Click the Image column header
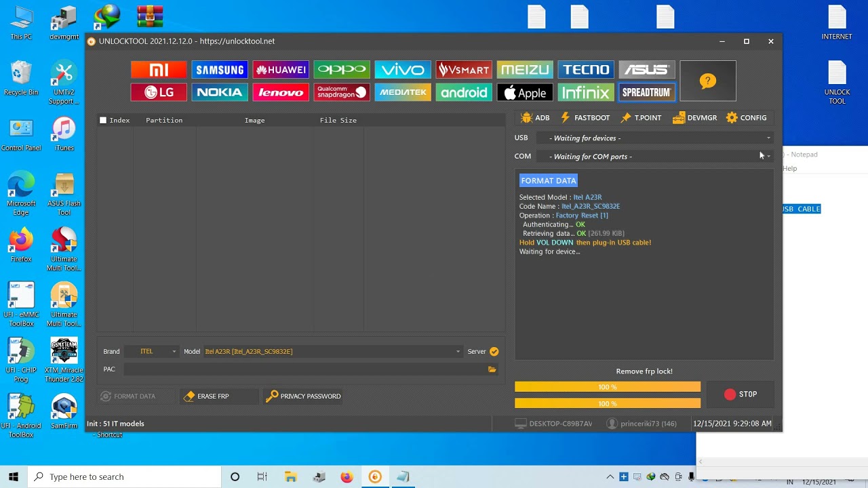This screenshot has width=868, height=488. point(254,120)
